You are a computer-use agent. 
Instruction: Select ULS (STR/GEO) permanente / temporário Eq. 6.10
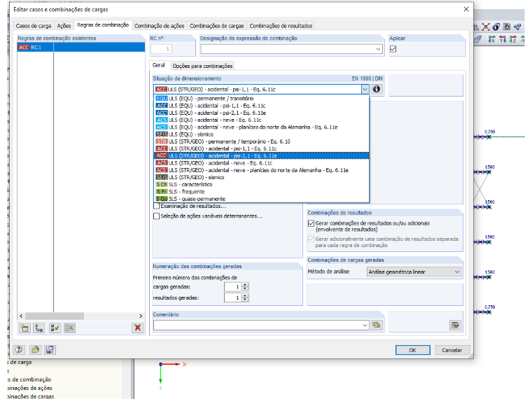pos(261,141)
